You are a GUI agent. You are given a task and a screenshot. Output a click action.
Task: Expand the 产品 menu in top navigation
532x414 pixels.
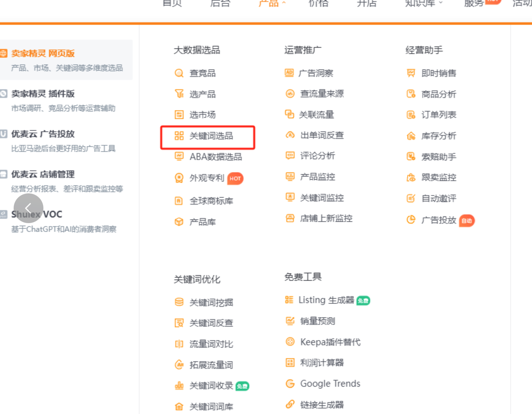[272, 3]
